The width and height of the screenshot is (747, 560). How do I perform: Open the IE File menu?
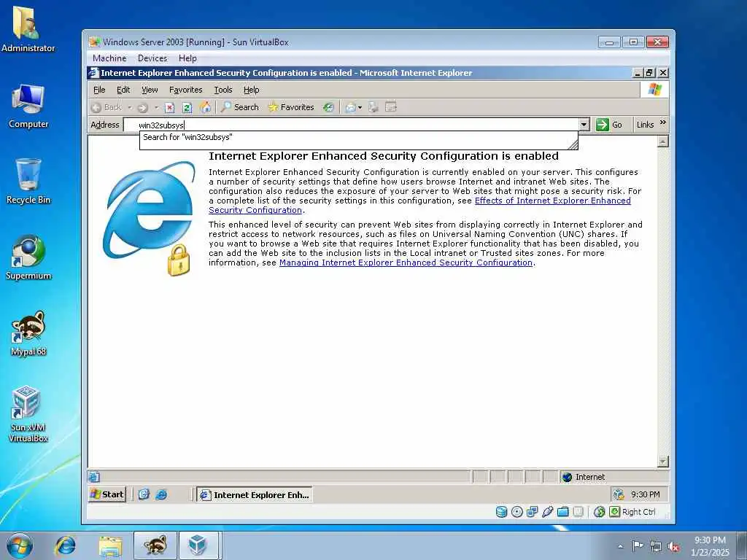tap(99, 90)
